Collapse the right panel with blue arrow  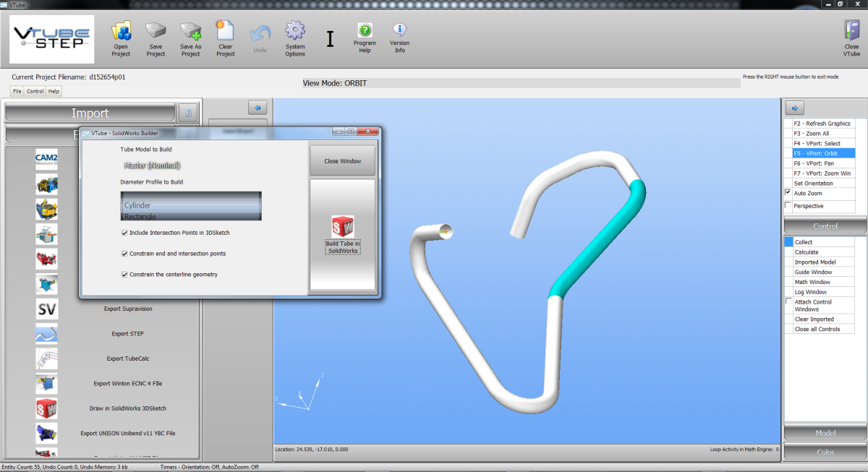[x=794, y=108]
